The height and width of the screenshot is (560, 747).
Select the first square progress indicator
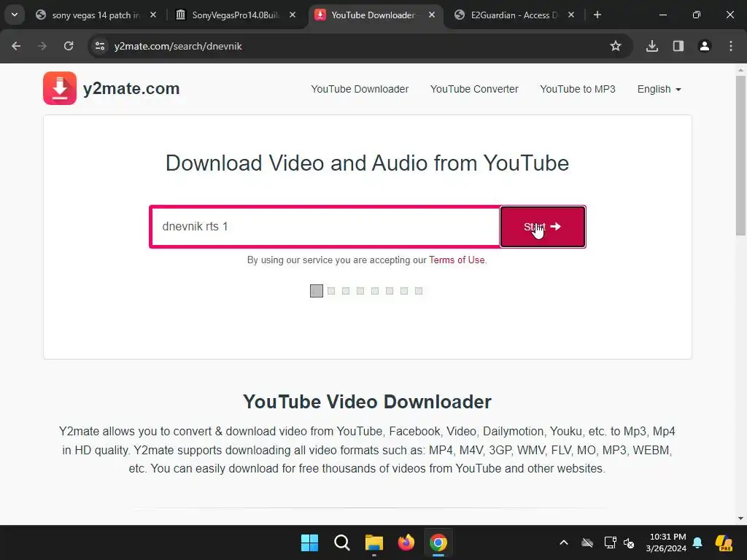(x=317, y=291)
